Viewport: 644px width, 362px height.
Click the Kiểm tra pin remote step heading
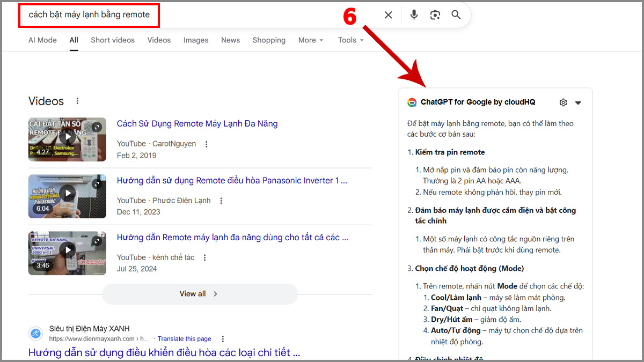[x=450, y=152]
